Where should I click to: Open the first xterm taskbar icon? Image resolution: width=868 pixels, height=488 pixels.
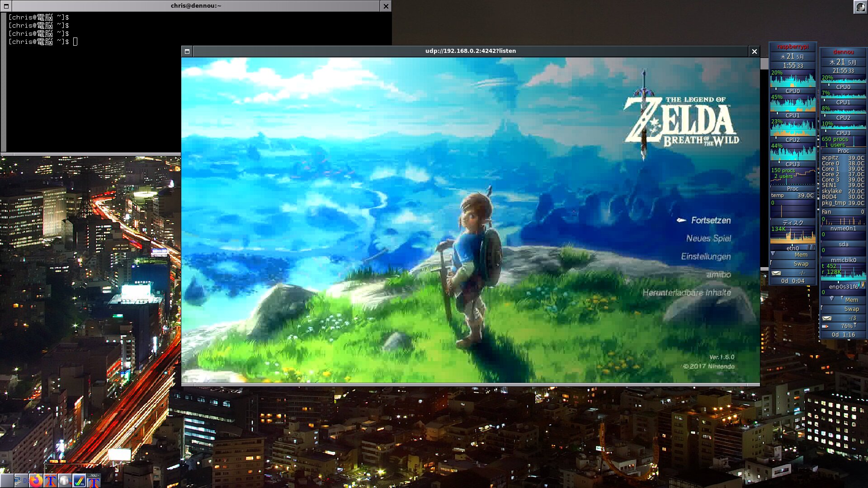tap(50, 481)
